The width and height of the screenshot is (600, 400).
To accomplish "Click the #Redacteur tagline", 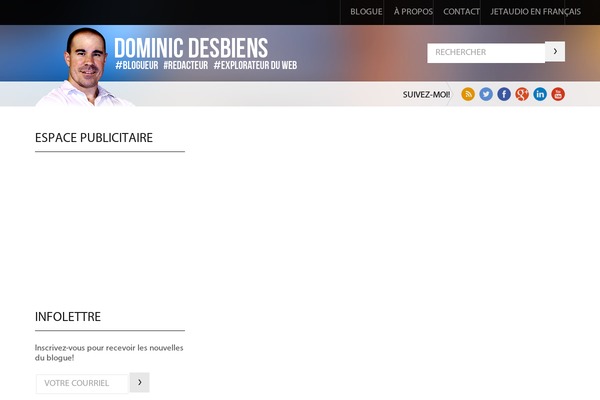I will [x=186, y=65].
